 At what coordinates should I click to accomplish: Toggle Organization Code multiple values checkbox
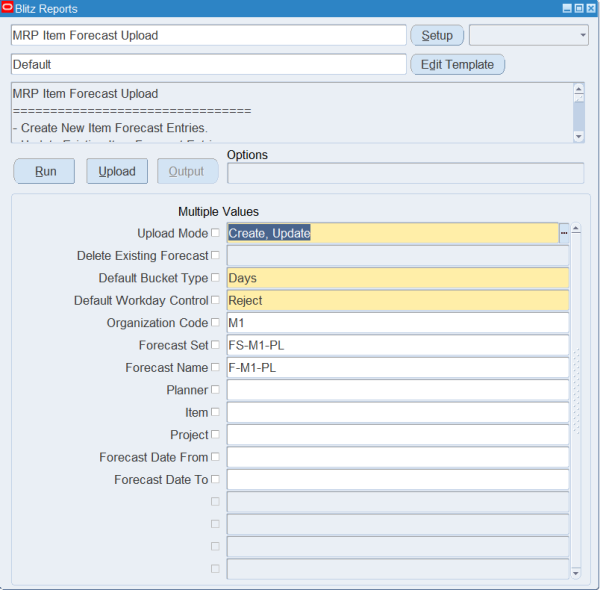[215, 322]
